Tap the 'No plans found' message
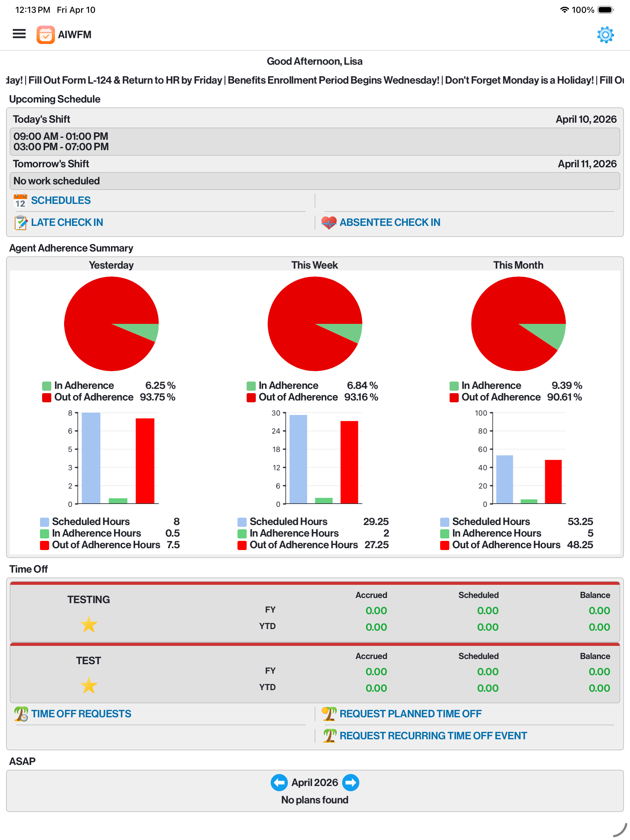630x840 pixels. coord(315,800)
